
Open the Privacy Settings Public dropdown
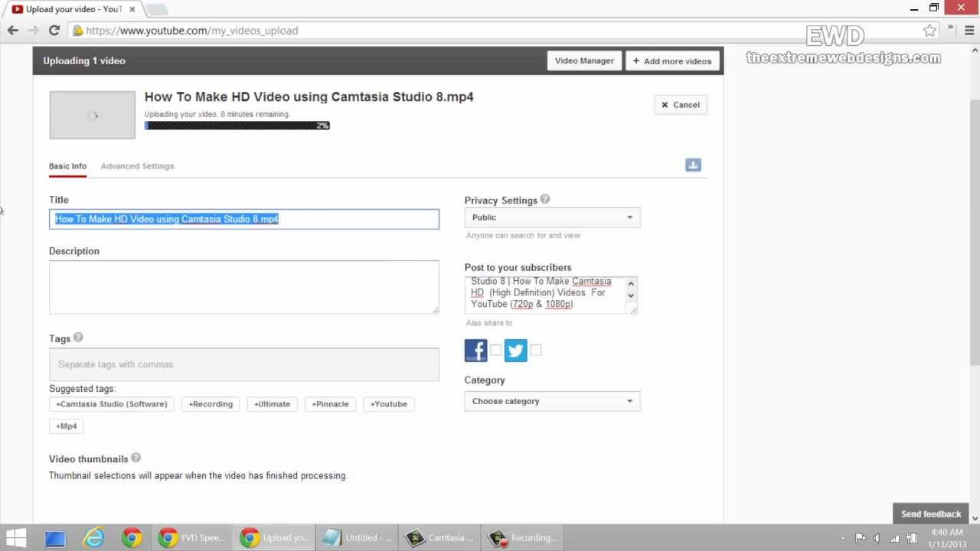(x=552, y=217)
